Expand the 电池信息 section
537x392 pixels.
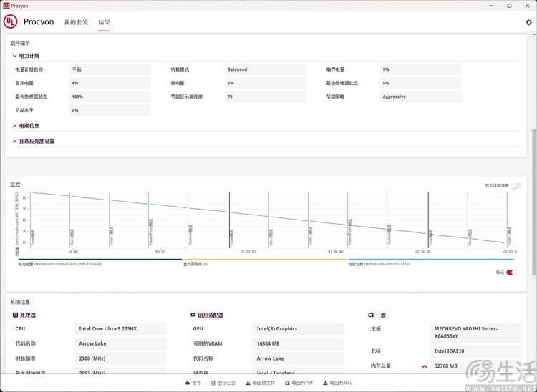(14, 126)
